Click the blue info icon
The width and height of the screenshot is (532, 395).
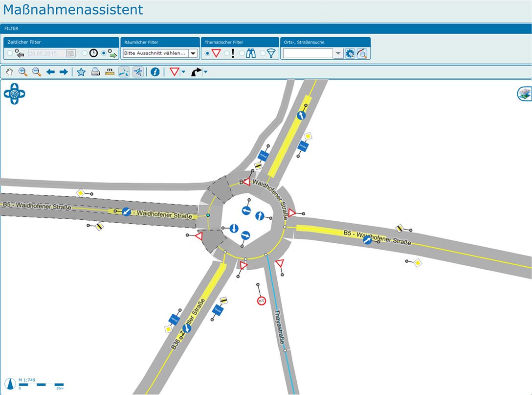pyautogui.click(x=155, y=72)
